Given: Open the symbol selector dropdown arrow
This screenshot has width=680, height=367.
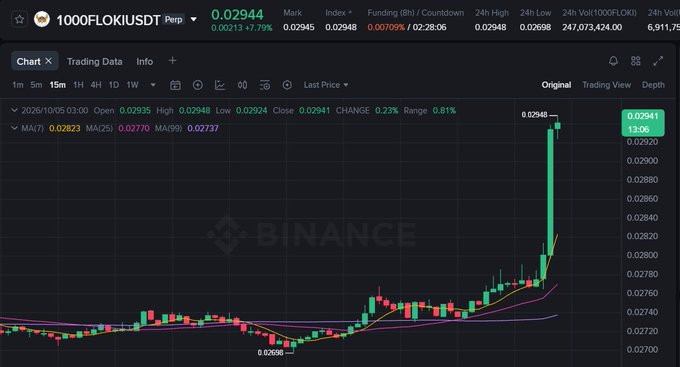Looking at the screenshot, I should pyautogui.click(x=193, y=20).
